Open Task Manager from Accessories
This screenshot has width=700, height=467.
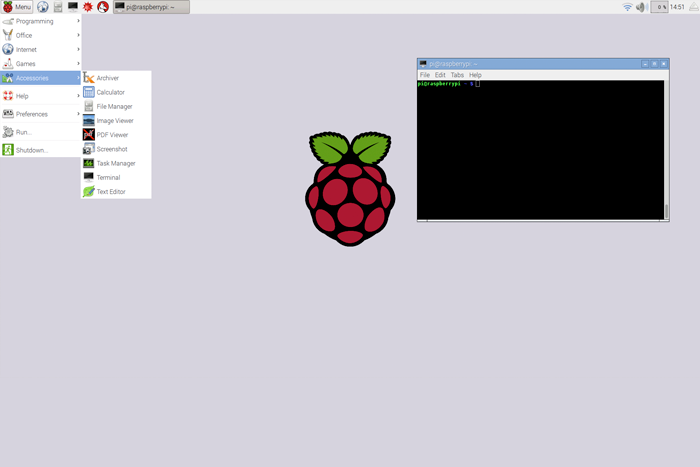pos(116,163)
